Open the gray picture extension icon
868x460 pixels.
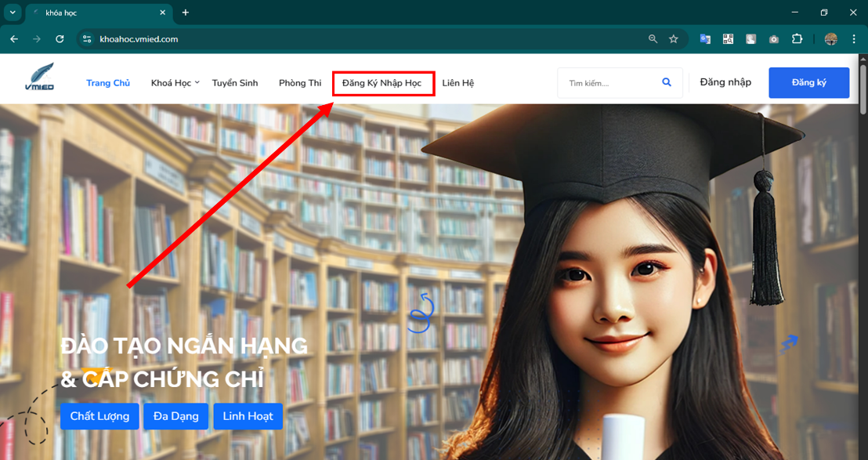coord(750,38)
